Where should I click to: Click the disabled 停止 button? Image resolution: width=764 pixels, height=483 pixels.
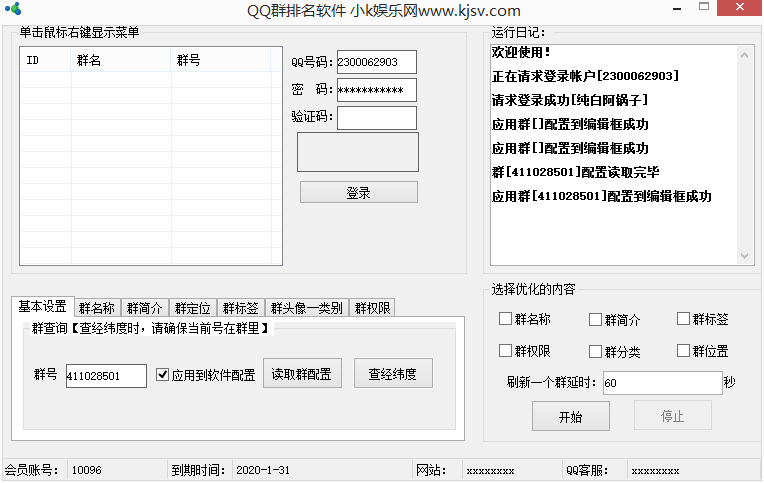pyautogui.click(x=672, y=415)
